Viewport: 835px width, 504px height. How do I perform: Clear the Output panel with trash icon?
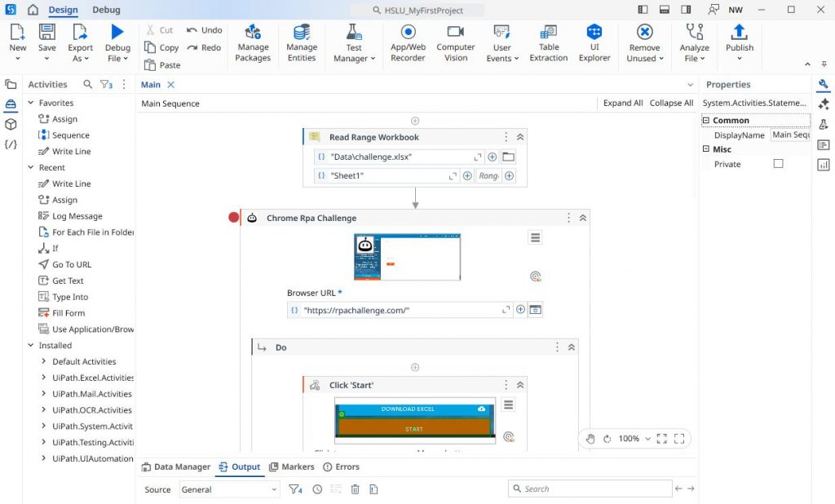click(355, 489)
